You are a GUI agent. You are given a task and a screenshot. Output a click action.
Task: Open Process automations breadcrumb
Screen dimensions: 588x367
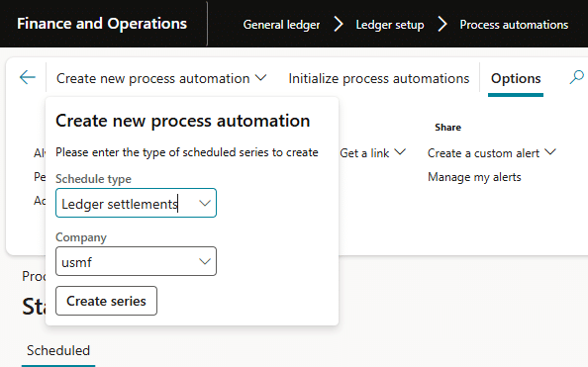click(514, 25)
